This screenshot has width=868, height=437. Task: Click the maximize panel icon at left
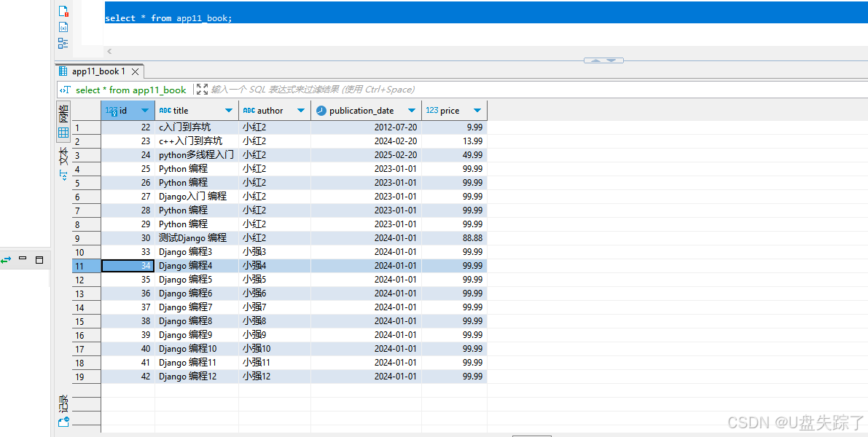tap(39, 259)
